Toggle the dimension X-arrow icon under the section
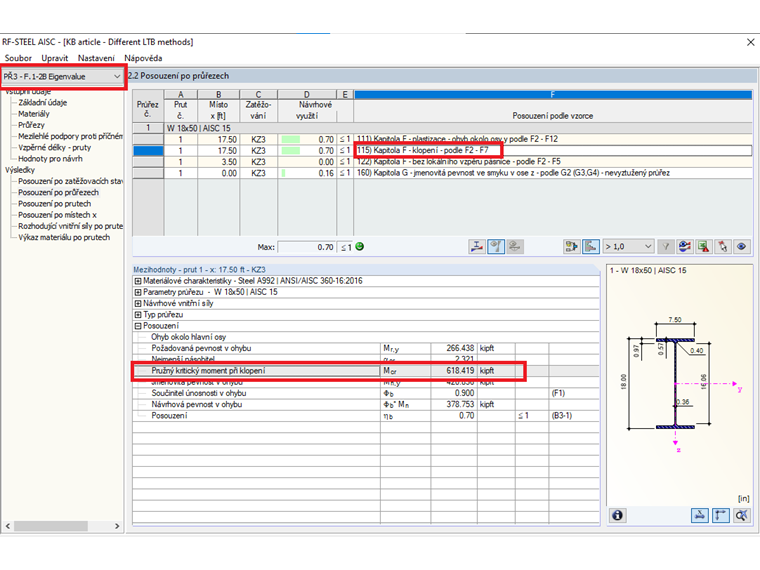Viewport: 760px width, 570px height. (699, 515)
